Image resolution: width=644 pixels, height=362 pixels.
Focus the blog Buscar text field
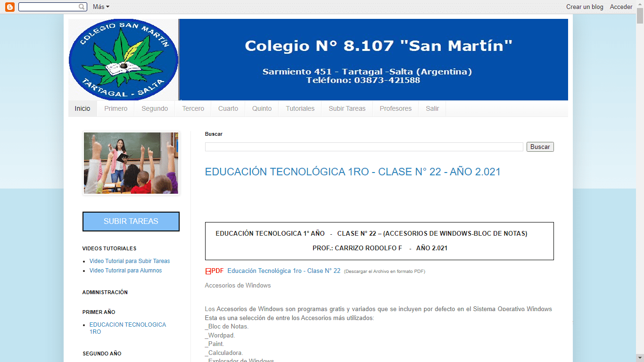coord(364,147)
